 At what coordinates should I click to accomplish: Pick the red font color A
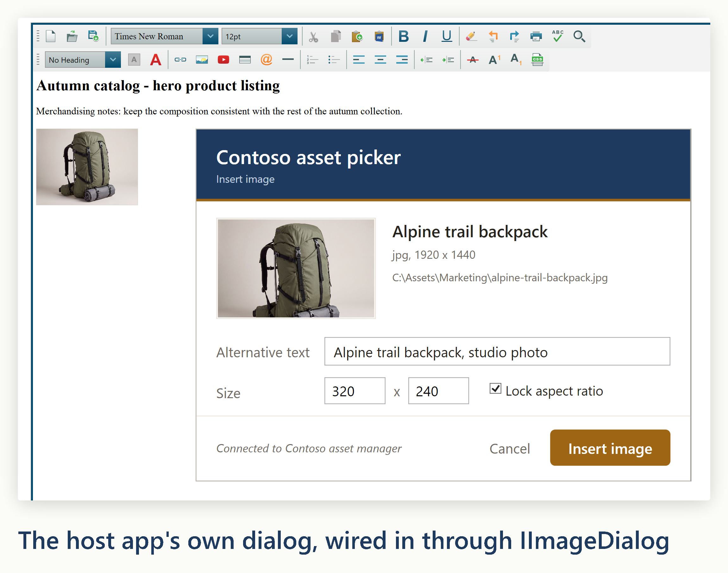(155, 60)
